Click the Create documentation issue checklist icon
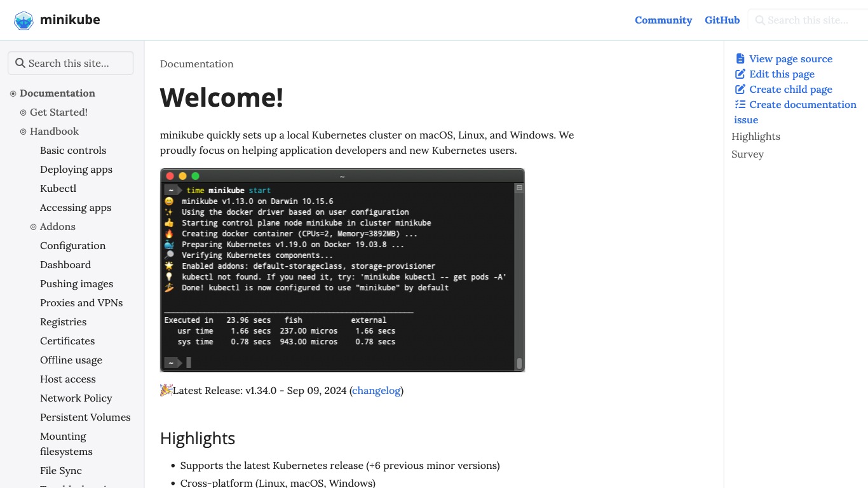 coord(740,104)
